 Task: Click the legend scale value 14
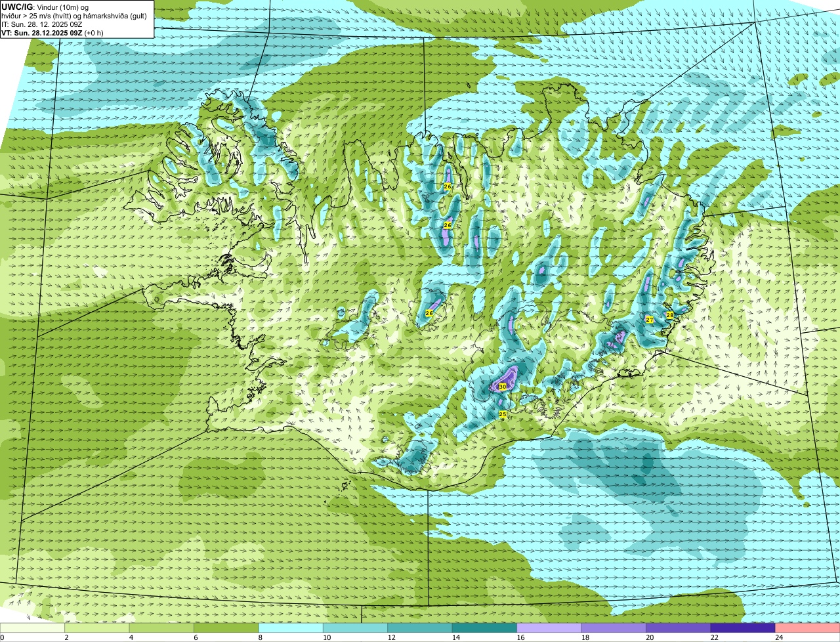point(455,637)
